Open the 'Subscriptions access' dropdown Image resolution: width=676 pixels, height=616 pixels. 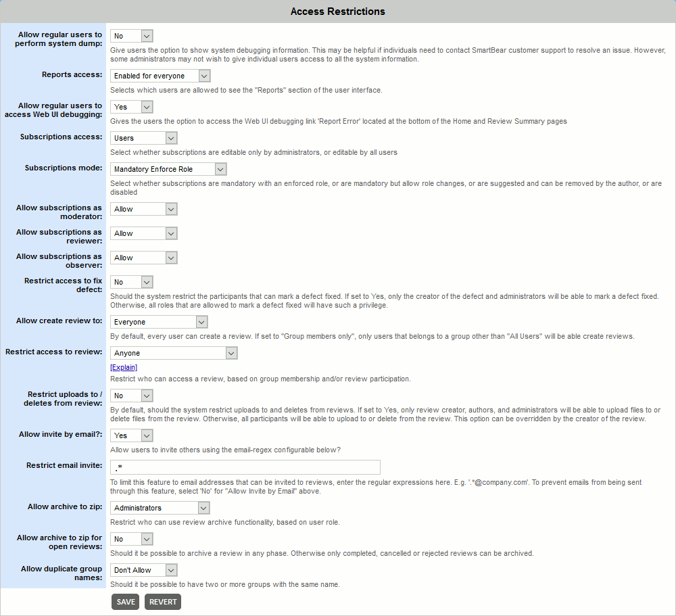(143, 137)
